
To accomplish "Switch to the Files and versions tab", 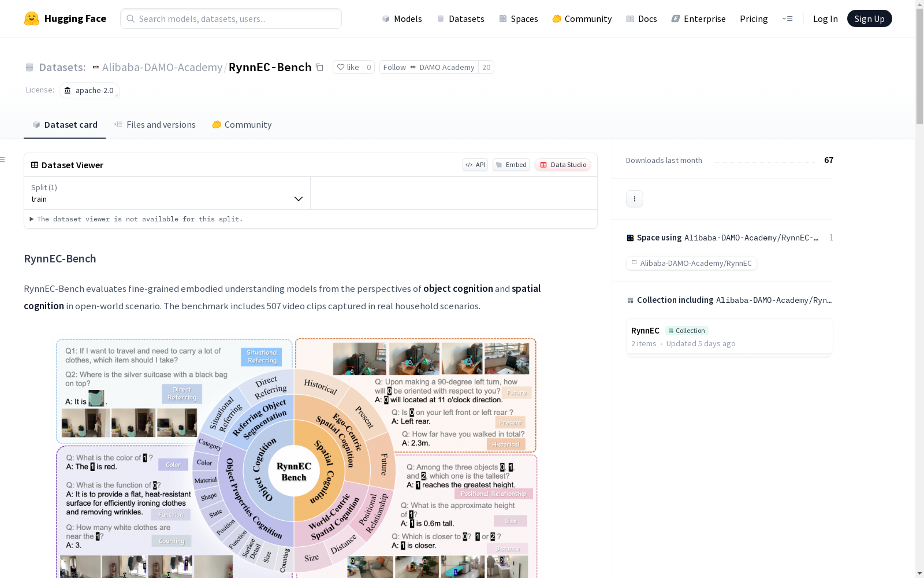I will [x=155, y=125].
